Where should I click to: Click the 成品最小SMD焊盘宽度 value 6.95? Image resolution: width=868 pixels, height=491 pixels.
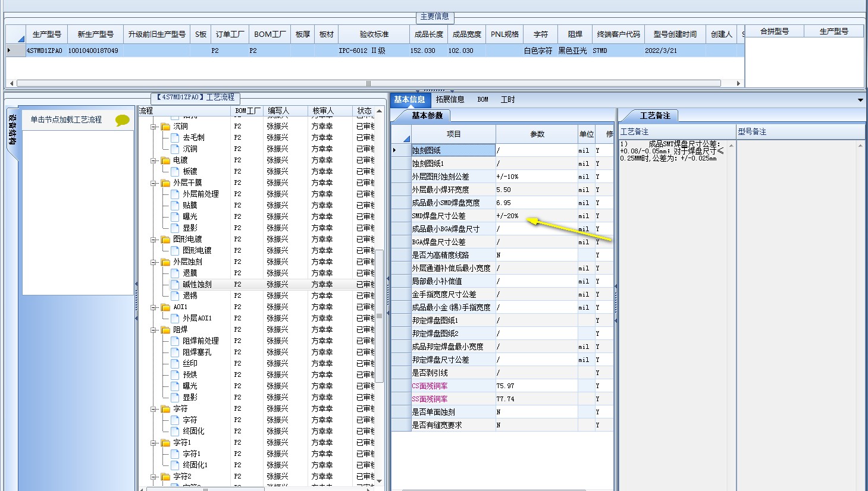pos(536,203)
